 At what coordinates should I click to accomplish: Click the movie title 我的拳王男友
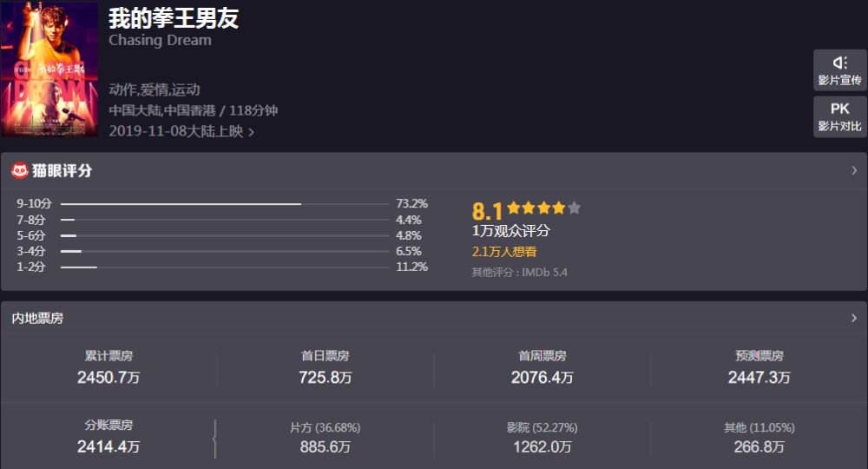coord(174,18)
